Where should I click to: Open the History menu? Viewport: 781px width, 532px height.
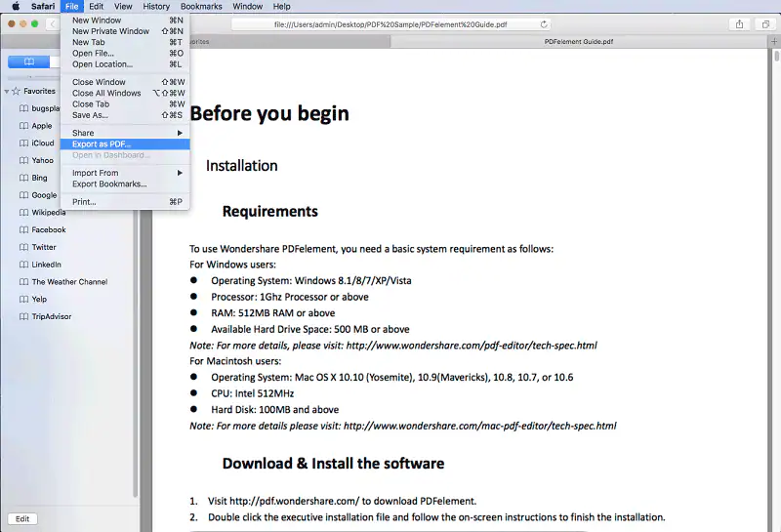click(x=156, y=7)
